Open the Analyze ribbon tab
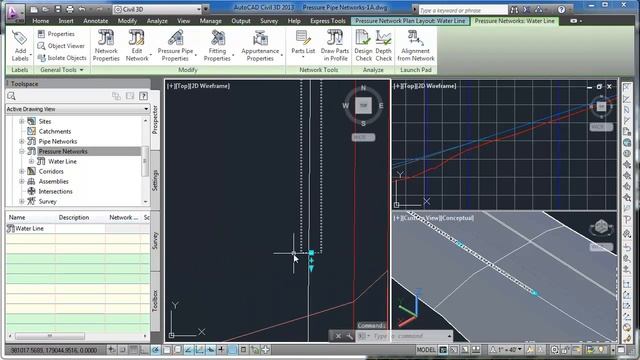 [157, 21]
